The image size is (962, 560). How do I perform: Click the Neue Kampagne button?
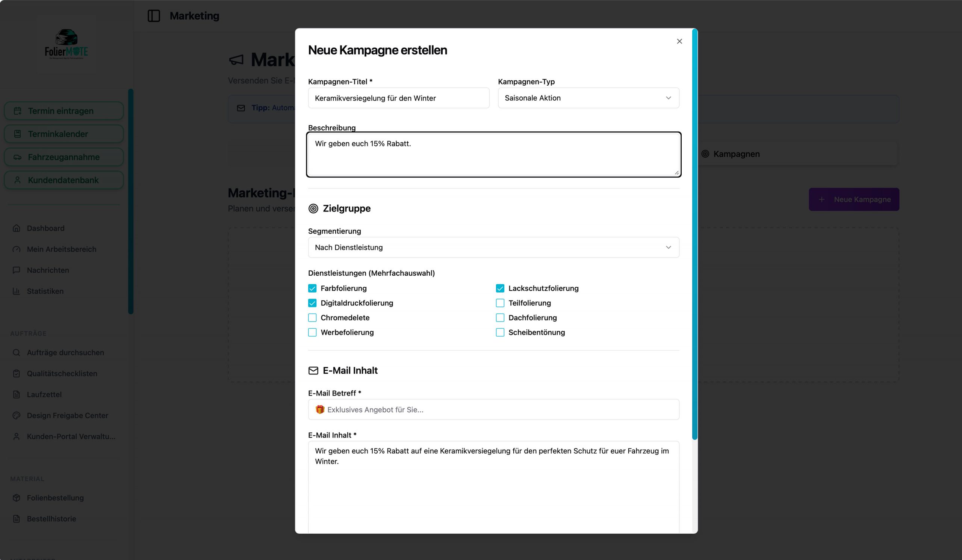853,199
